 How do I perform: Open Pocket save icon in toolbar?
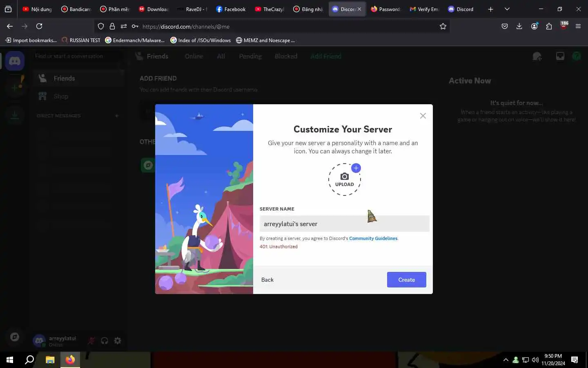pyautogui.click(x=505, y=26)
